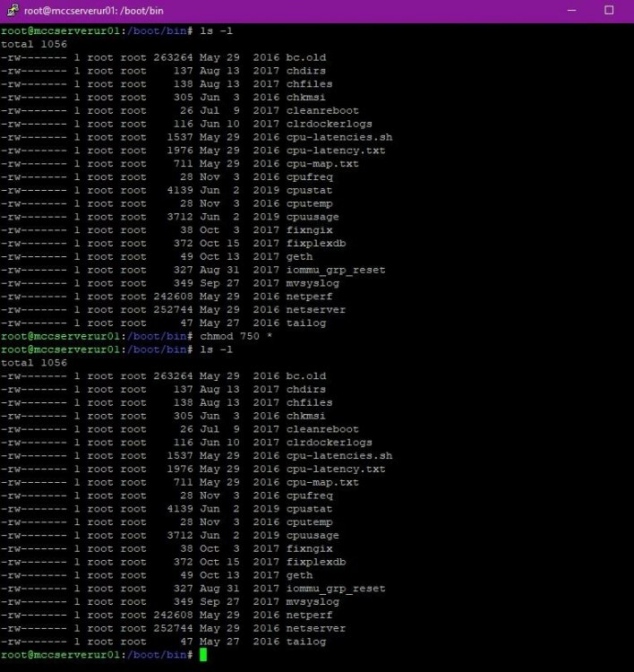Select bc.old in the listing before chmod

(306, 57)
